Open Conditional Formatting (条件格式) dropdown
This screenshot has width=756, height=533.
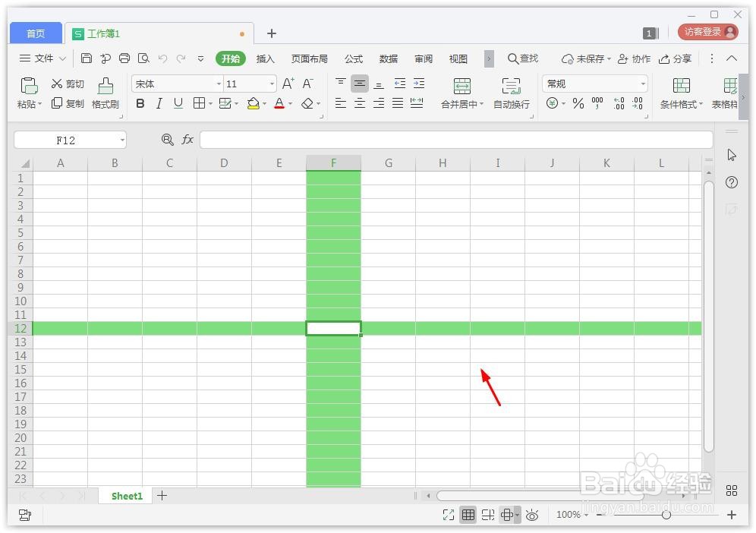tap(682, 93)
